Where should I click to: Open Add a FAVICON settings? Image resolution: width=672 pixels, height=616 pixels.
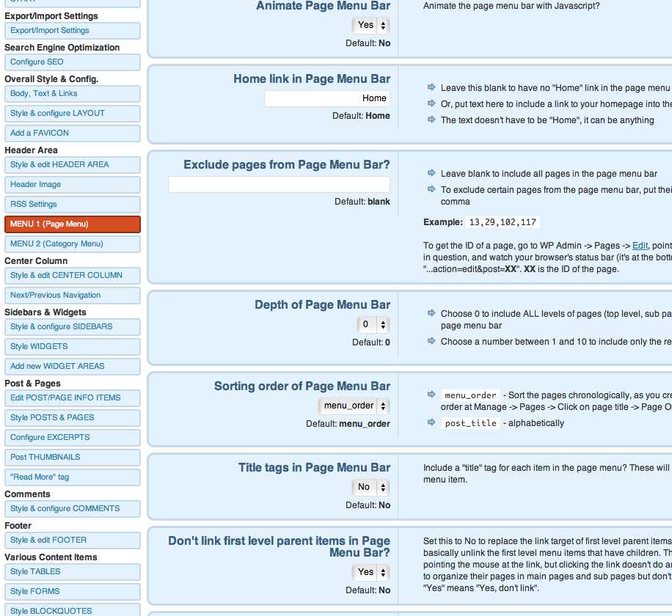pyautogui.click(x=73, y=133)
